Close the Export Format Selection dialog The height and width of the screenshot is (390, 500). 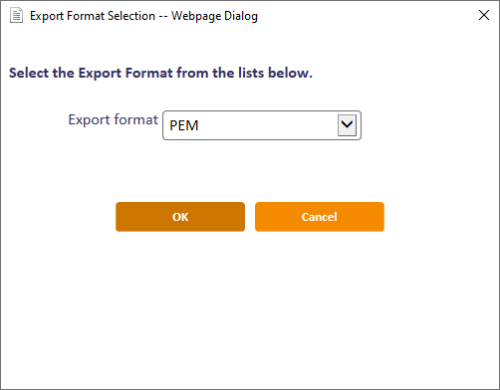pyautogui.click(x=484, y=15)
